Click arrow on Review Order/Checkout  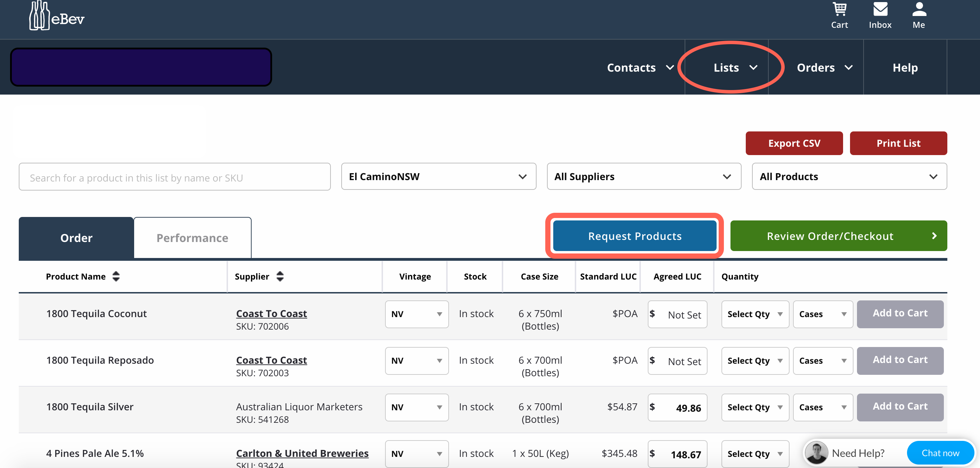coord(934,236)
